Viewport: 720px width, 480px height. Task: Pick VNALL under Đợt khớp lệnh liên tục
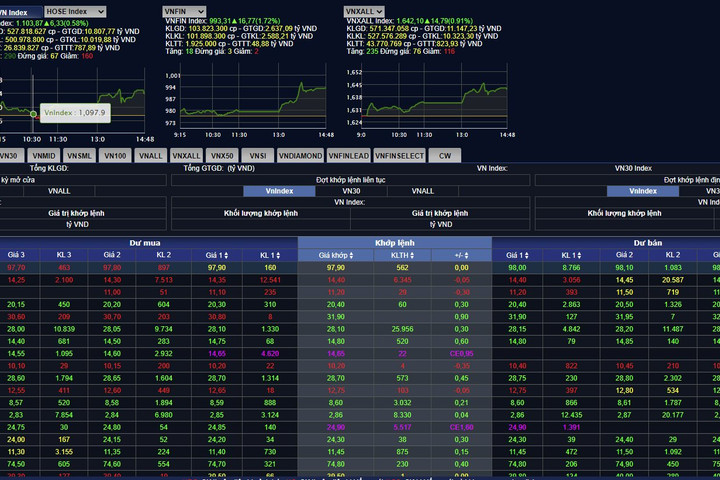coord(422,191)
